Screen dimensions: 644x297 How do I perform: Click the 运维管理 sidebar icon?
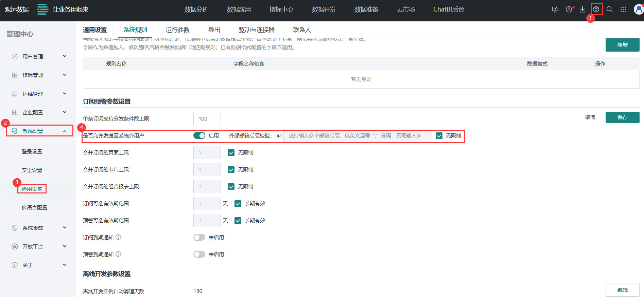(x=15, y=94)
